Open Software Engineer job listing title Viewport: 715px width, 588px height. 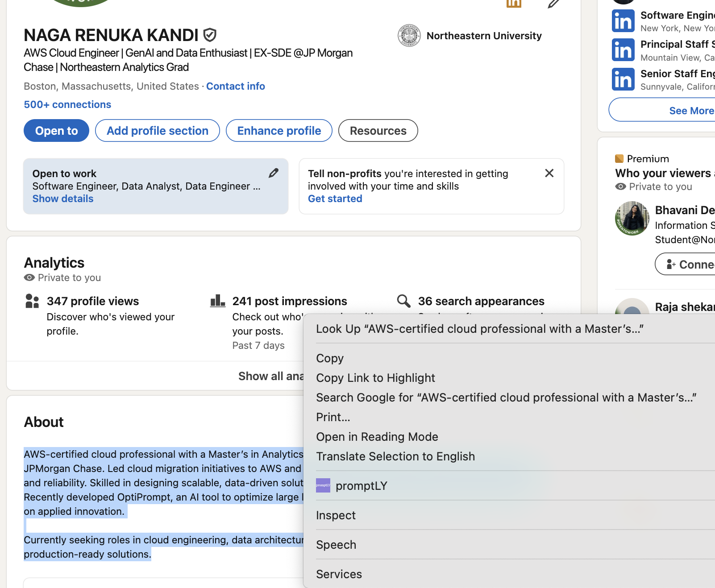(x=678, y=15)
